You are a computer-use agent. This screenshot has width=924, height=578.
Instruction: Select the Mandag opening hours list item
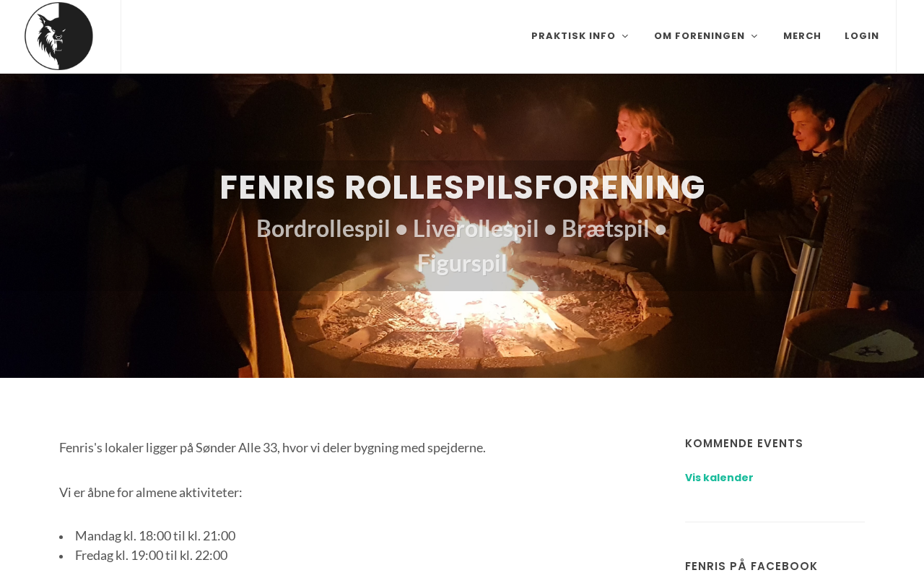(155, 536)
